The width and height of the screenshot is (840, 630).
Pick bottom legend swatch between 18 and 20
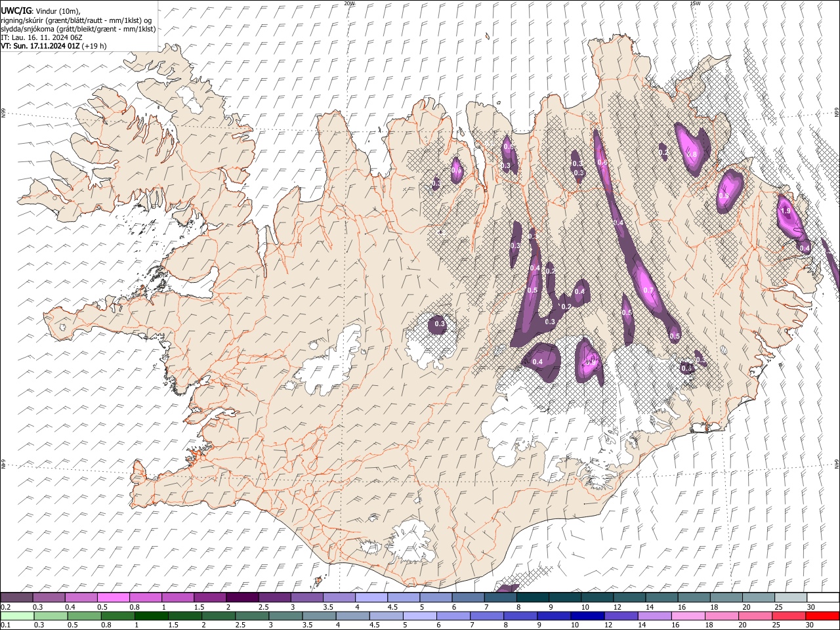pyautogui.click(x=721, y=616)
